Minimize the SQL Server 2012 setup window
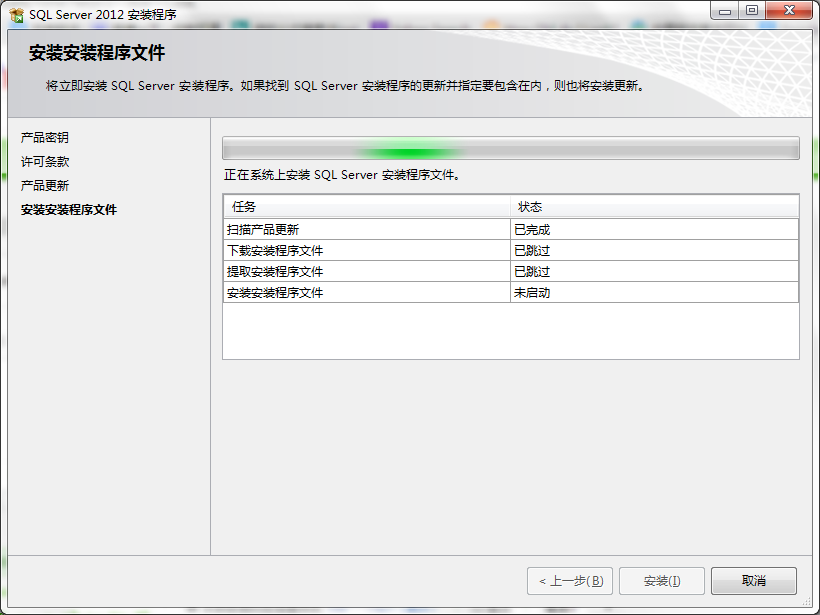The width and height of the screenshot is (820, 615). (x=724, y=10)
